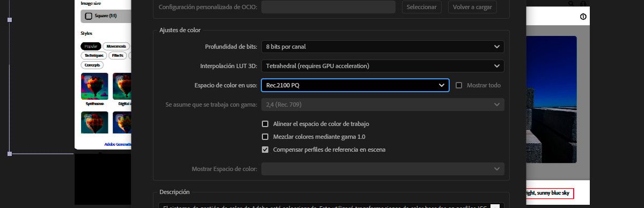Click the Configuración personalizada de OCIO field
The height and width of the screenshot is (208, 644).
click(x=329, y=8)
